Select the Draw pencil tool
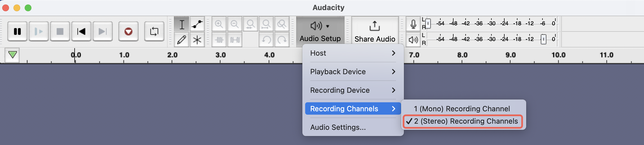 pos(182,40)
